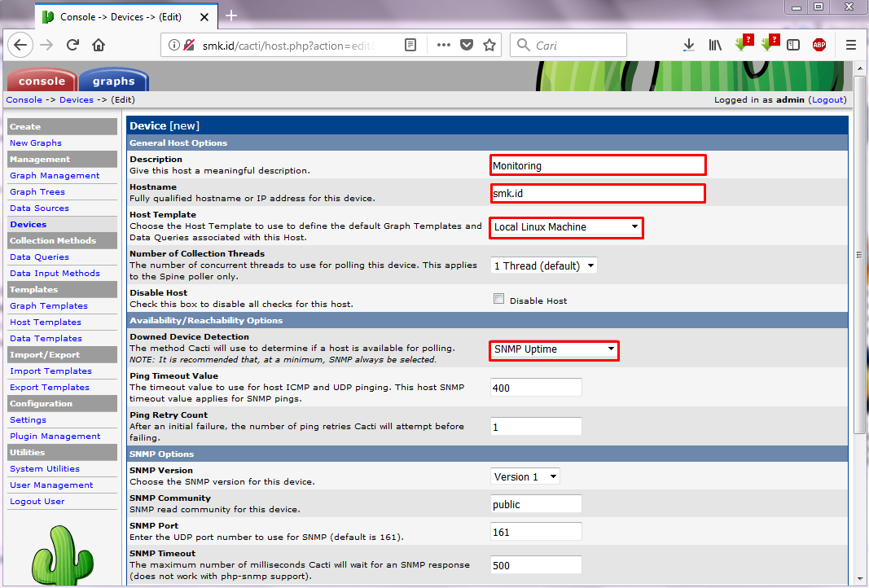Open the Adblock Plus icon
The width and height of the screenshot is (869, 588).
click(x=819, y=45)
